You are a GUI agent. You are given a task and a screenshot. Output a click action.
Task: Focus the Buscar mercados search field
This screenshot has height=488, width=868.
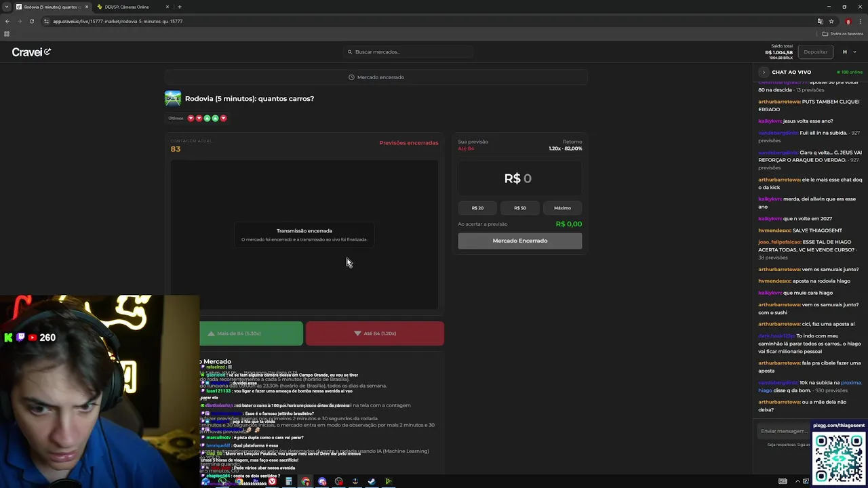tap(409, 52)
